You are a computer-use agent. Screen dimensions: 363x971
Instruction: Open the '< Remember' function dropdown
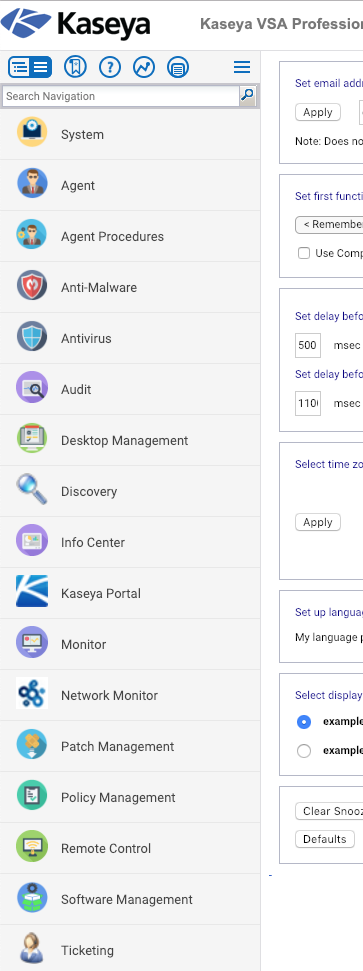tap(330, 224)
